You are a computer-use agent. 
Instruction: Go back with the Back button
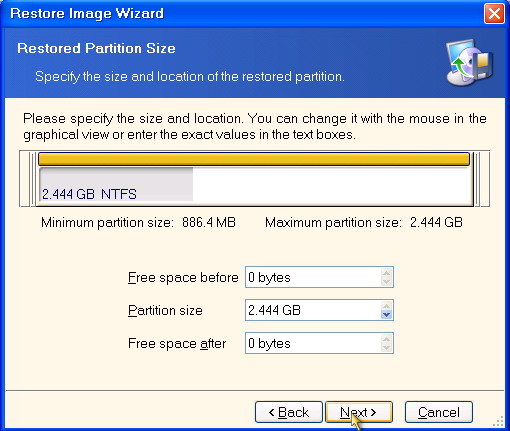[x=289, y=412]
